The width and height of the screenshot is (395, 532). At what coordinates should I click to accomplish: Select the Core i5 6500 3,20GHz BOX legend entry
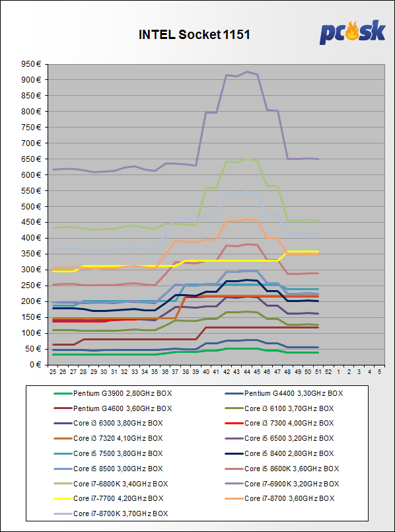pyautogui.click(x=279, y=438)
